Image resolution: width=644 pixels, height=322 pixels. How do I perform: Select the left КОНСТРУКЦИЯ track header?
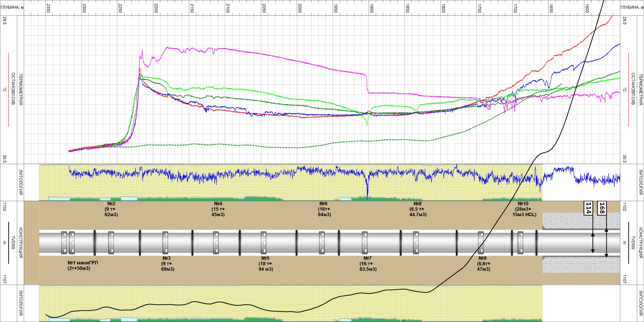[20, 243]
